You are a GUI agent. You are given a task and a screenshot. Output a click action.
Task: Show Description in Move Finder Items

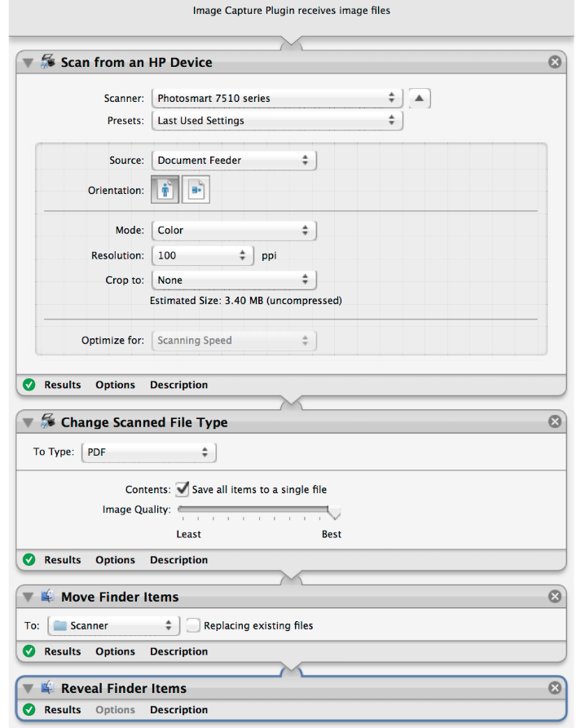[x=178, y=651]
